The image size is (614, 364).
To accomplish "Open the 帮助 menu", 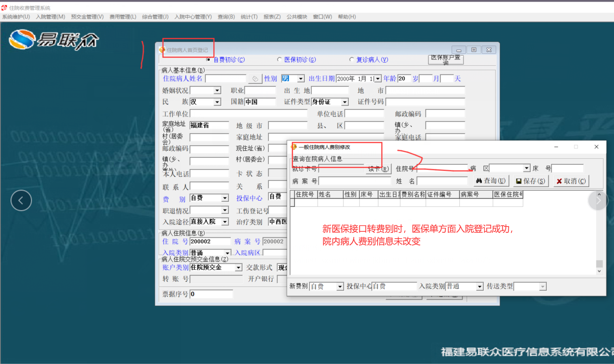I will click(x=347, y=17).
